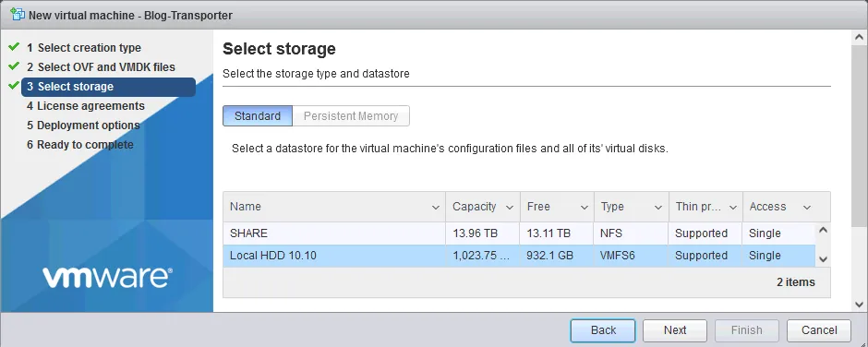Click the Next button
The width and height of the screenshot is (868, 347).
(675, 330)
